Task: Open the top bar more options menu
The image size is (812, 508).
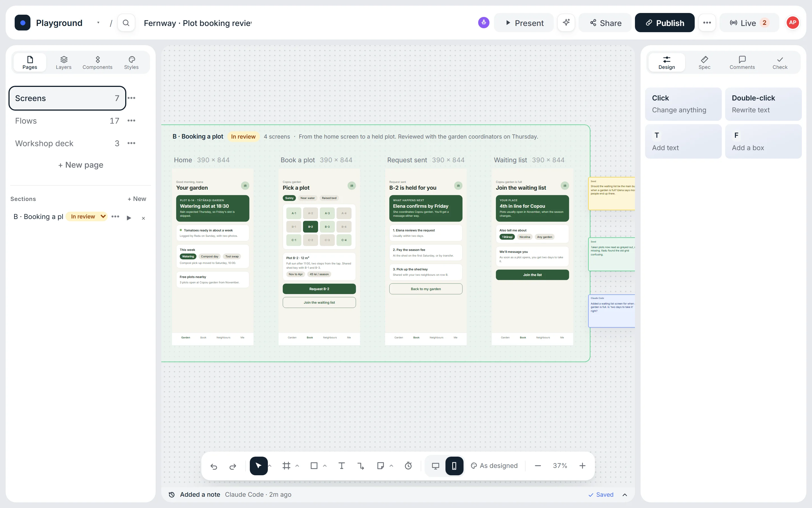Action: click(707, 23)
